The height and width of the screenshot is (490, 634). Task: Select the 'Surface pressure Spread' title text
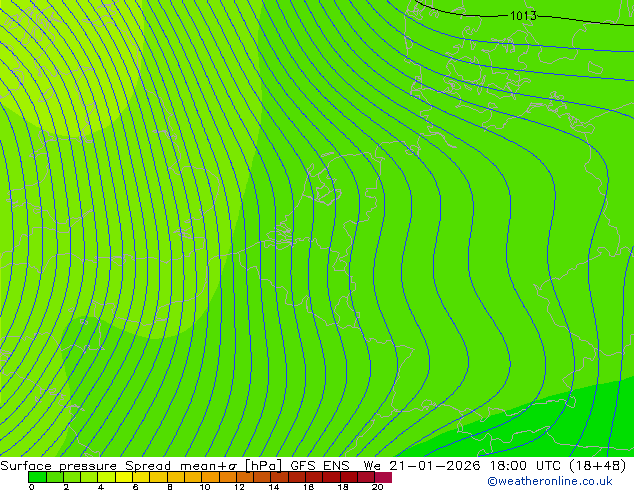86,466
